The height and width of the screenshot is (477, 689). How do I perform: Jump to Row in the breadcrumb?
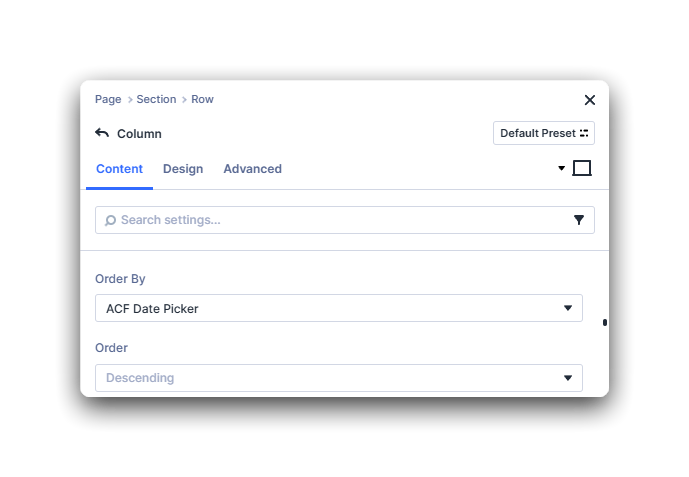202,99
